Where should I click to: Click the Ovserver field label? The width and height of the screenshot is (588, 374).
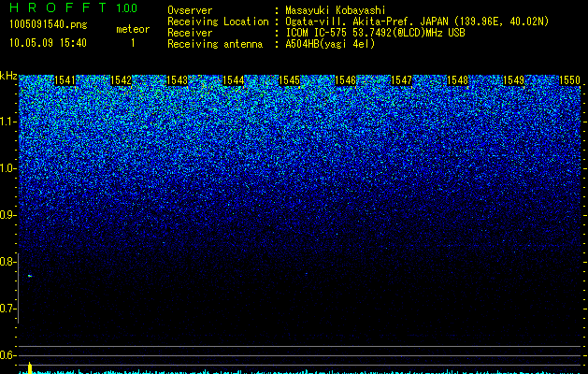coord(190,10)
